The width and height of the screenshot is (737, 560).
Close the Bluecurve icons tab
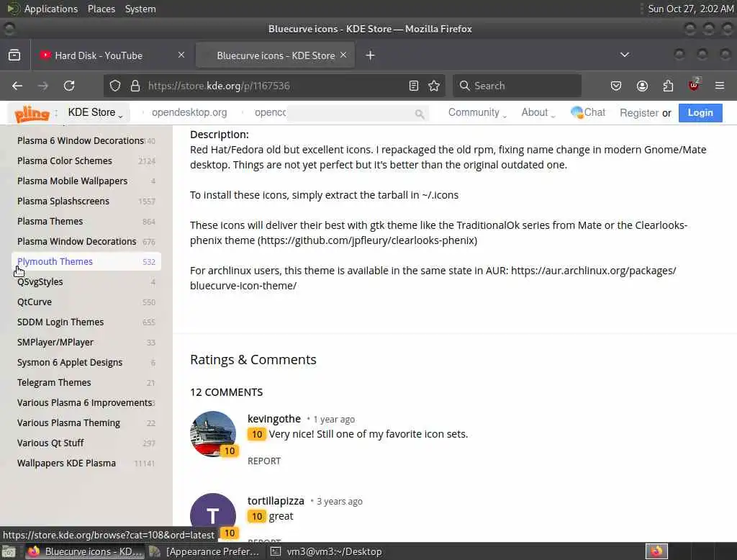coord(343,55)
